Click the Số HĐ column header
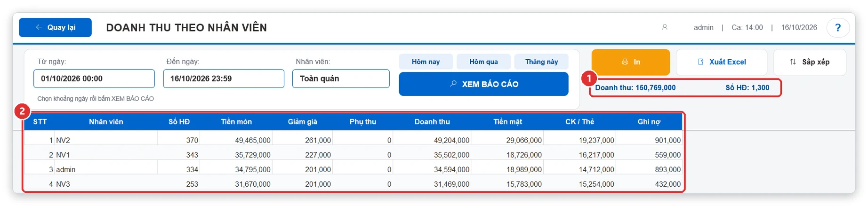This screenshot has width=868, height=206. [x=179, y=122]
